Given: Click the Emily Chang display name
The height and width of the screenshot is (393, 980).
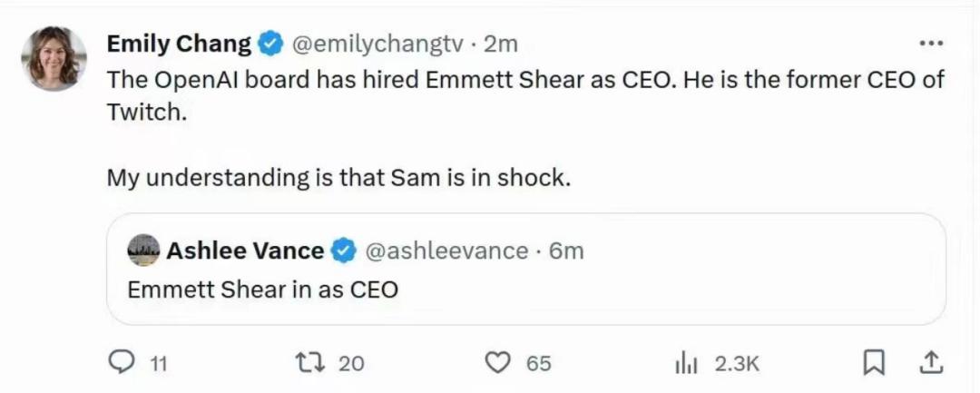Looking at the screenshot, I should pos(179,44).
